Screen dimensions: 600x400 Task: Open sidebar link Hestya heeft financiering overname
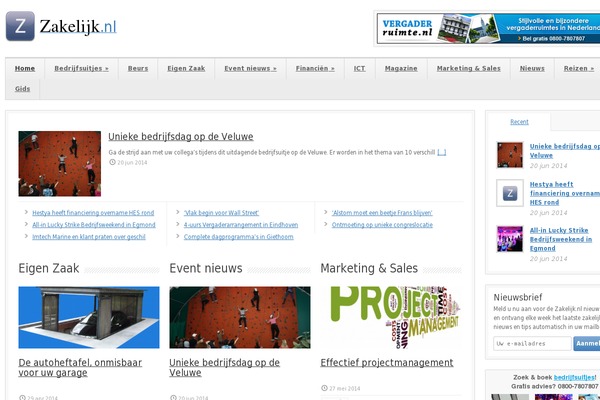(565, 193)
